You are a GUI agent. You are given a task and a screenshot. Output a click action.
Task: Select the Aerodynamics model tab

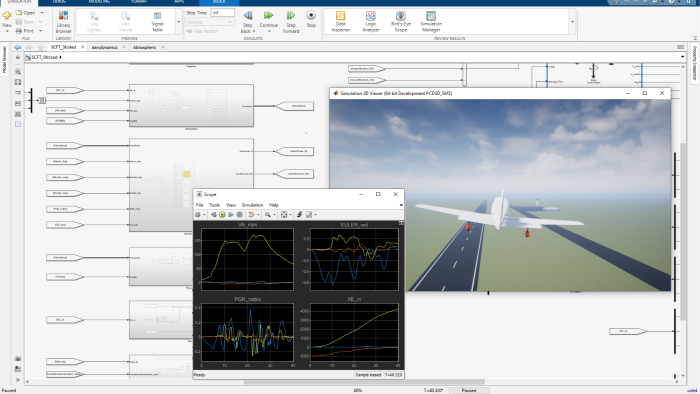click(x=104, y=47)
